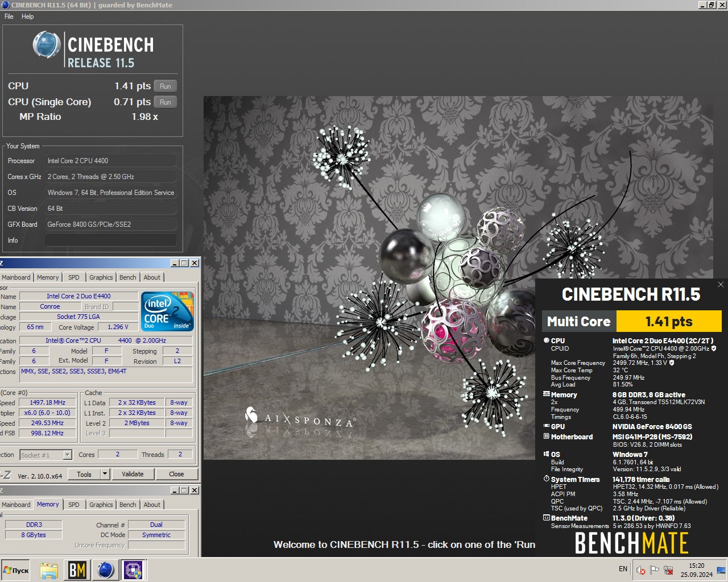Click the GPU card icon in BenchMate panel
728x582 pixels.
click(546, 426)
